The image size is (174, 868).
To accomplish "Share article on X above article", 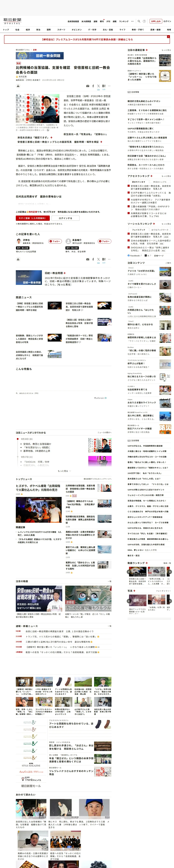I will 98,86.
